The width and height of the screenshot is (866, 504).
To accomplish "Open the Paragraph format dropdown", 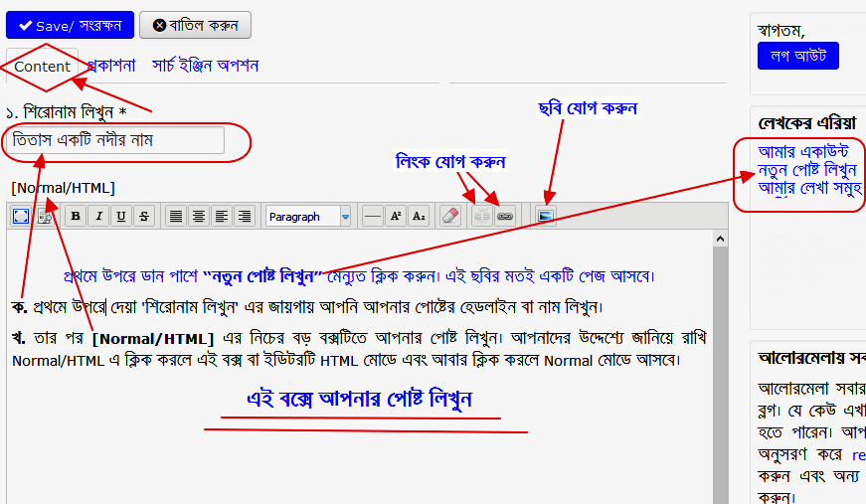I will [x=308, y=216].
